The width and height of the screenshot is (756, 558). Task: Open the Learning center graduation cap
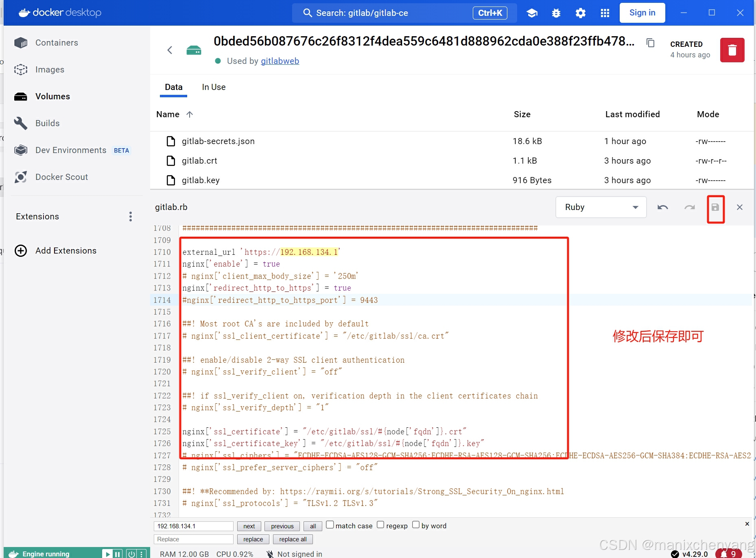click(x=532, y=13)
